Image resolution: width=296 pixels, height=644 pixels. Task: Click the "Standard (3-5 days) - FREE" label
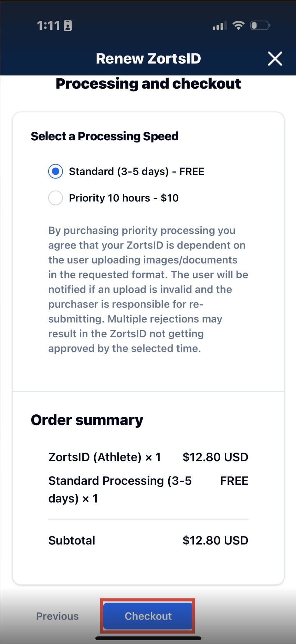(x=136, y=171)
